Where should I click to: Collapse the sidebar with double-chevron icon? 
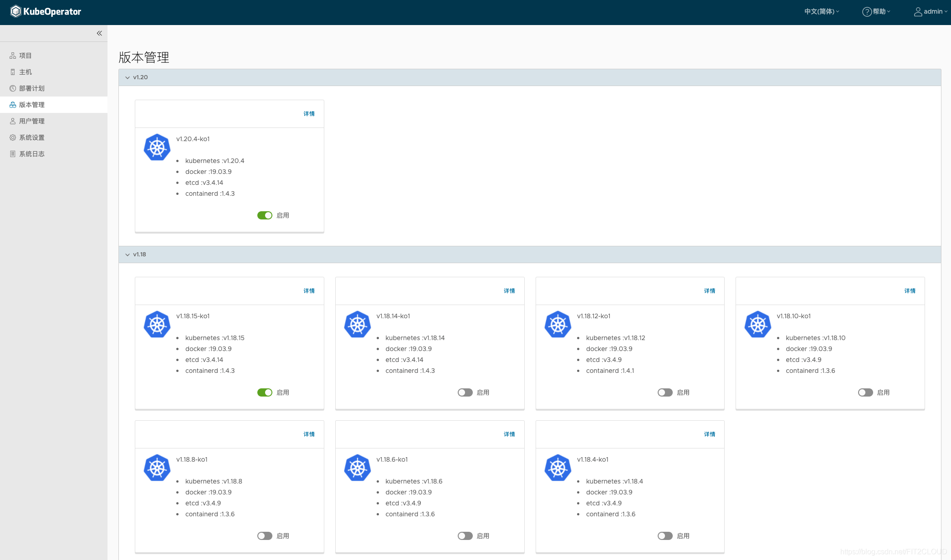pos(99,33)
